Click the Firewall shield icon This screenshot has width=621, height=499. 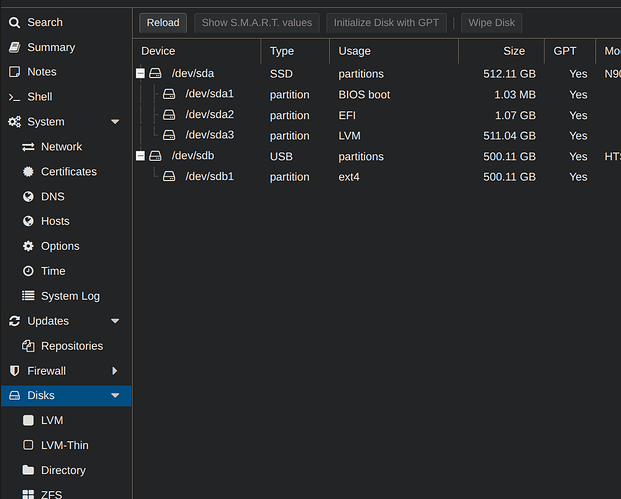click(x=14, y=371)
